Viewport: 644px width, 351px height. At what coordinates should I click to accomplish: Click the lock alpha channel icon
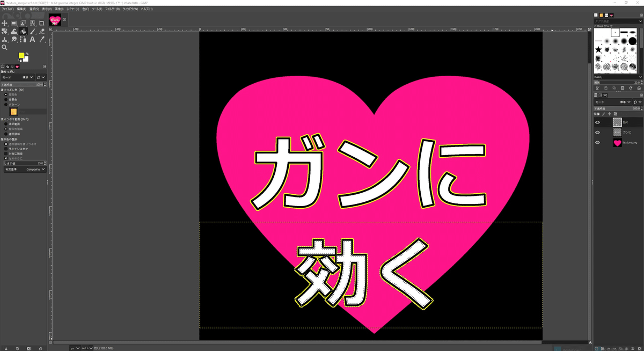coord(616,114)
